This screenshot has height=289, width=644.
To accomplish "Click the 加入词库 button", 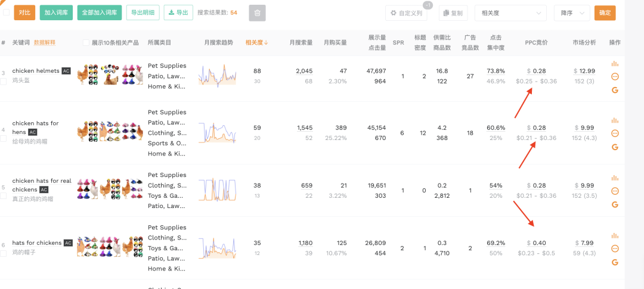I will tap(57, 13).
